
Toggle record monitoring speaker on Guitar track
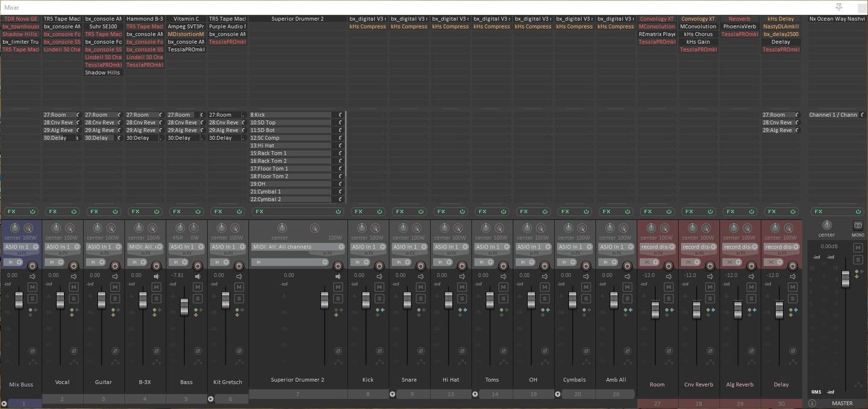tap(115, 276)
